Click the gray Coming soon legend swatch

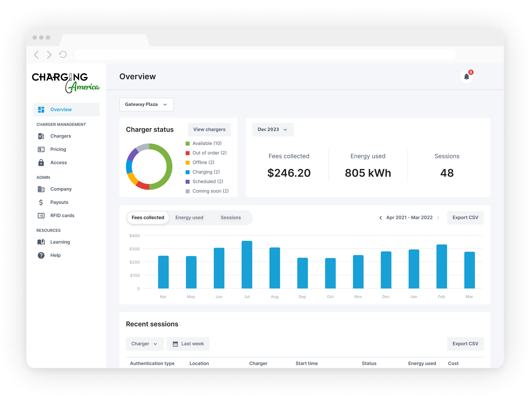pos(188,191)
